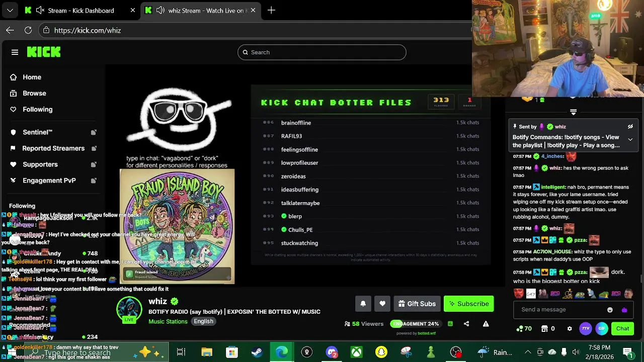Show hidden system tray icons

[x=528, y=352]
